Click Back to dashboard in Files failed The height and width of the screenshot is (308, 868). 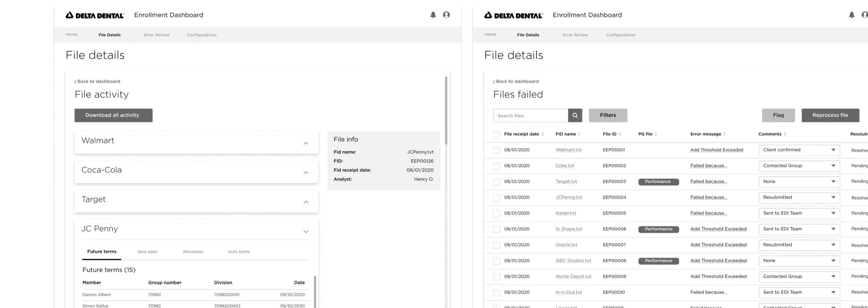(516, 82)
